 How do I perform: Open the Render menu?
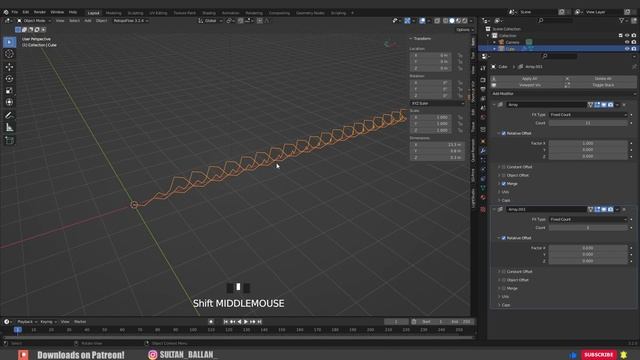(x=40, y=12)
